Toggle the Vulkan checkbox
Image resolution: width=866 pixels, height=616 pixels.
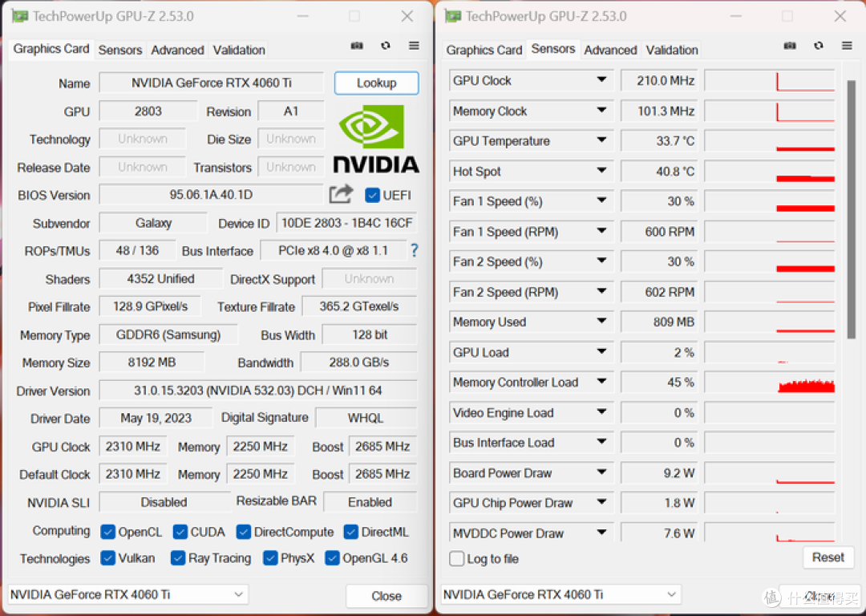tap(107, 558)
